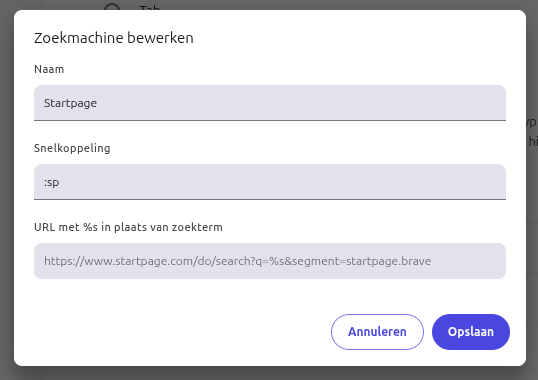Viewport: 538px width, 380px height.
Task: Click the partially hidden search icon above the dialog
Action: click(112, 6)
